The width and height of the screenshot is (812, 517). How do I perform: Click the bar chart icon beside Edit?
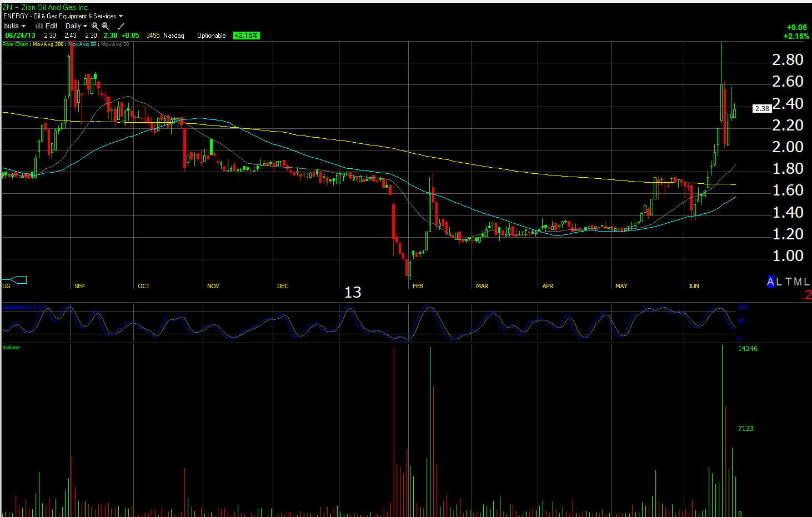click(39, 26)
